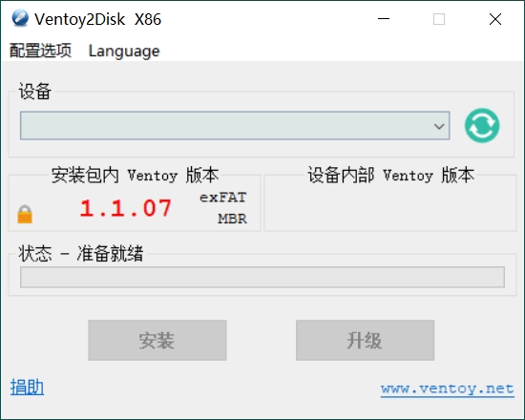This screenshot has width=525, height=420.
Task: Click the red 1.1.07 version number
Action: pyautogui.click(x=126, y=208)
